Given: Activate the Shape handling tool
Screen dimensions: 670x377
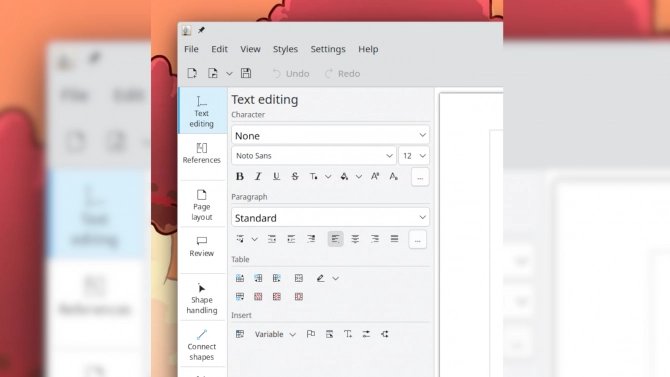Looking at the screenshot, I should tap(202, 298).
